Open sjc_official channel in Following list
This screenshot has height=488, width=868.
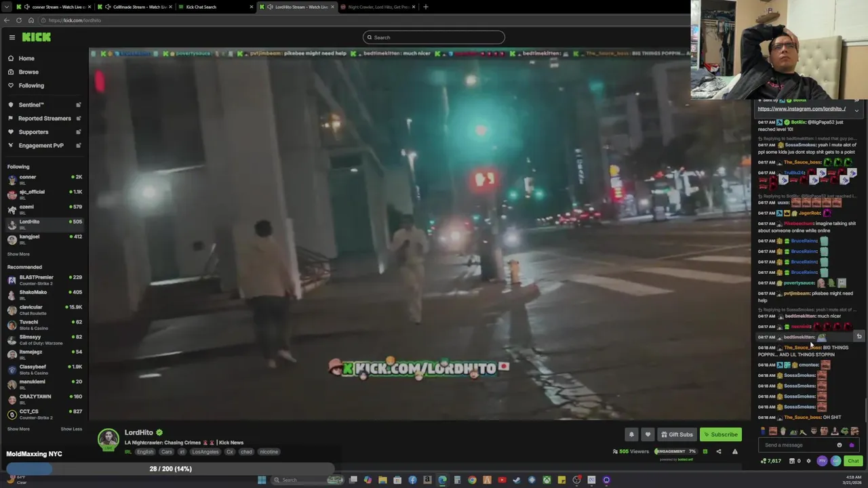point(44,194)
